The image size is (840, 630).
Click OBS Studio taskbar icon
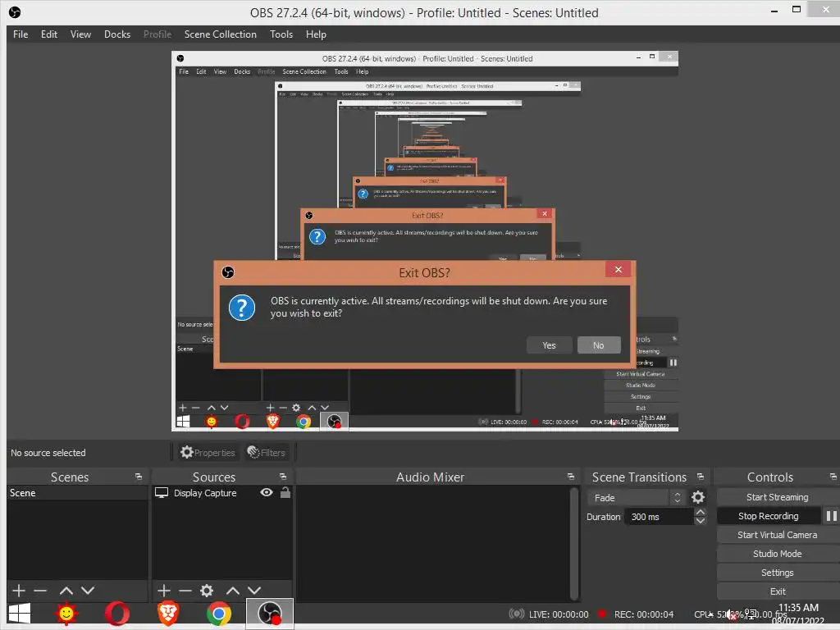269,614
